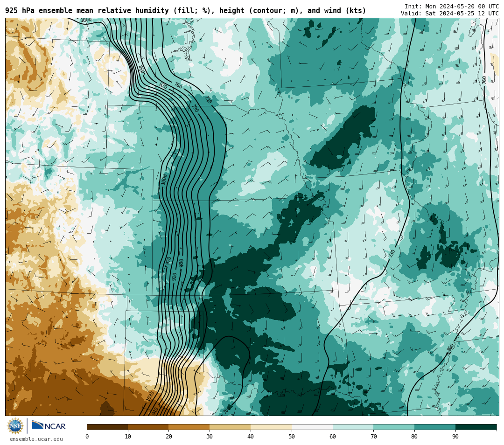504x445 pixels.
Task: Click the darkest brown 0-10 colorbar swatch
Action: (x=107, y=427)
